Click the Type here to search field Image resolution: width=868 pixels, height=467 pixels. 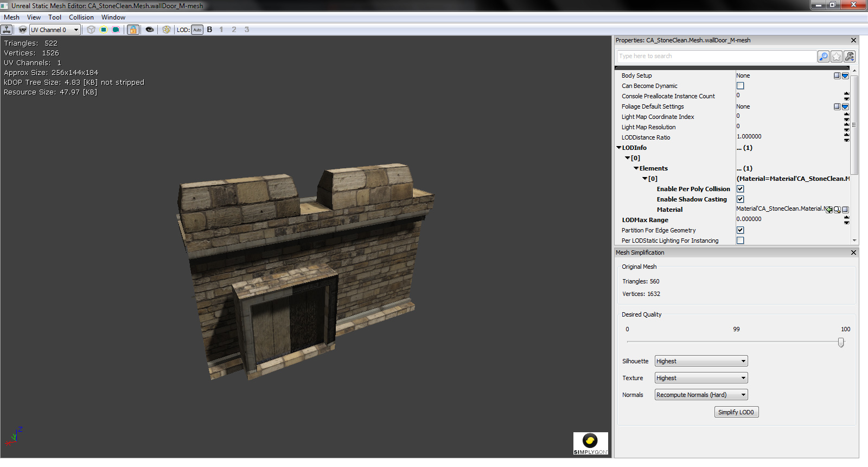pyautogui.click(x=716, y=56)
